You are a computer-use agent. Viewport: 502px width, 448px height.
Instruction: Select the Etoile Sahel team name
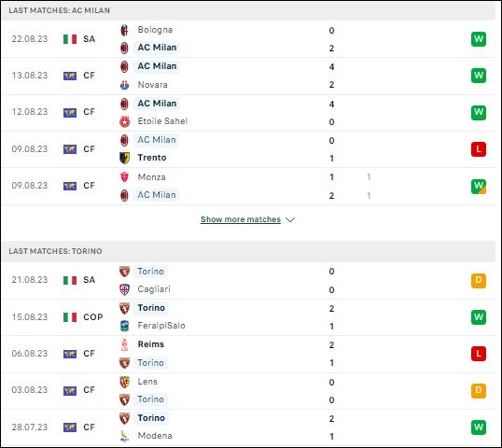point(162,121)
